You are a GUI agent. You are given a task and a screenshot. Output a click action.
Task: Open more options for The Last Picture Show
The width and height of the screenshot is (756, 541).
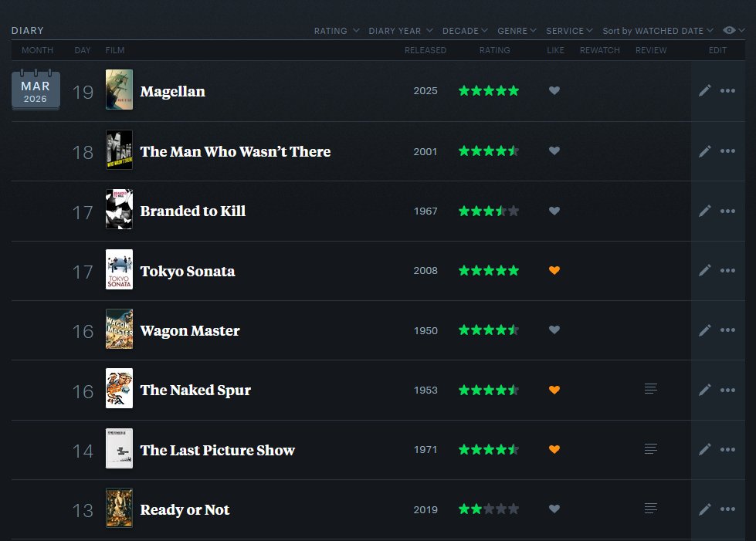coord(727,449)
